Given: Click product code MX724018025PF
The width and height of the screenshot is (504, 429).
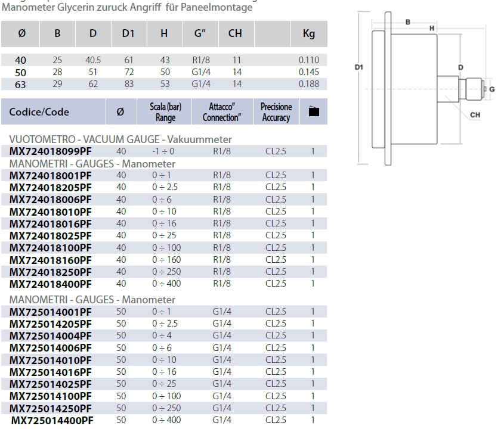Looking at the screenshot, I should tap(51, 235).
